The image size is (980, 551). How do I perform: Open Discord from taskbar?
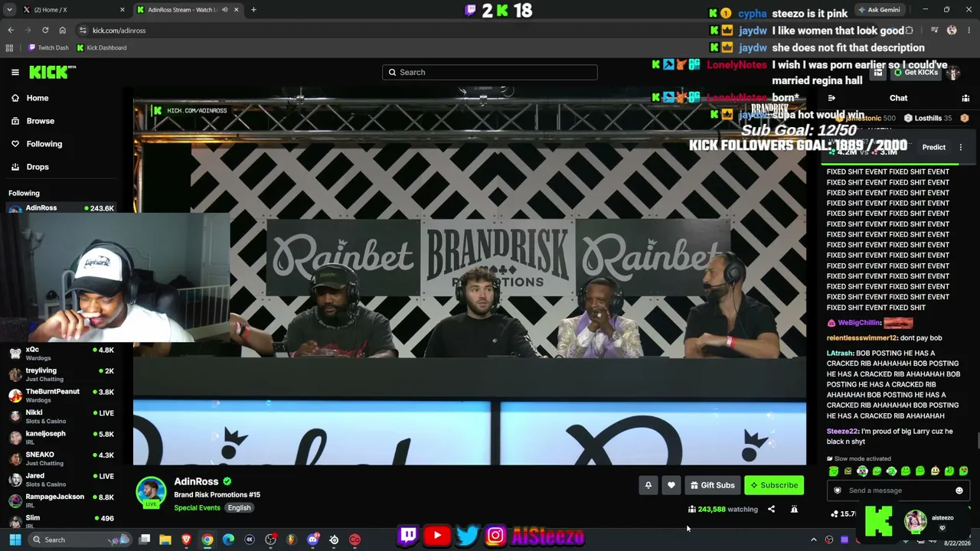[x=312, y=540]
